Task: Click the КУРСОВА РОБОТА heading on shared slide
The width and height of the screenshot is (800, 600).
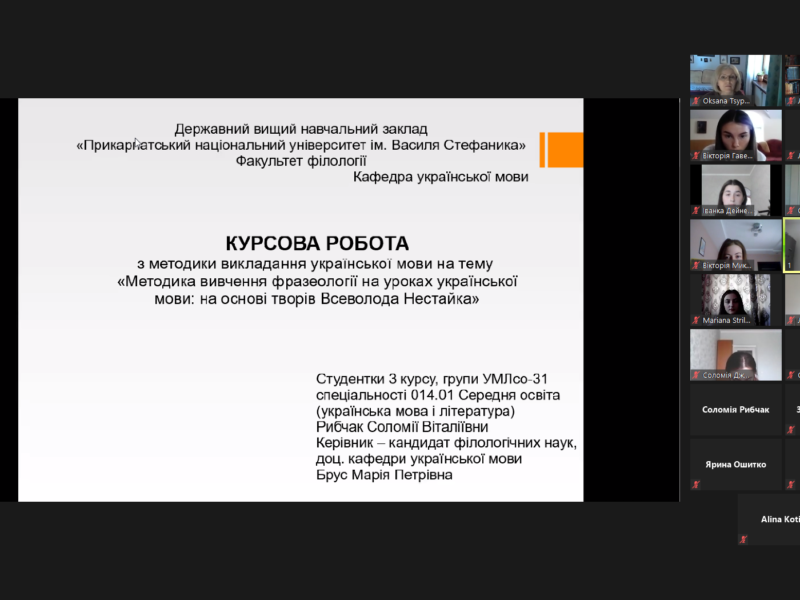Action: [317, 243]
